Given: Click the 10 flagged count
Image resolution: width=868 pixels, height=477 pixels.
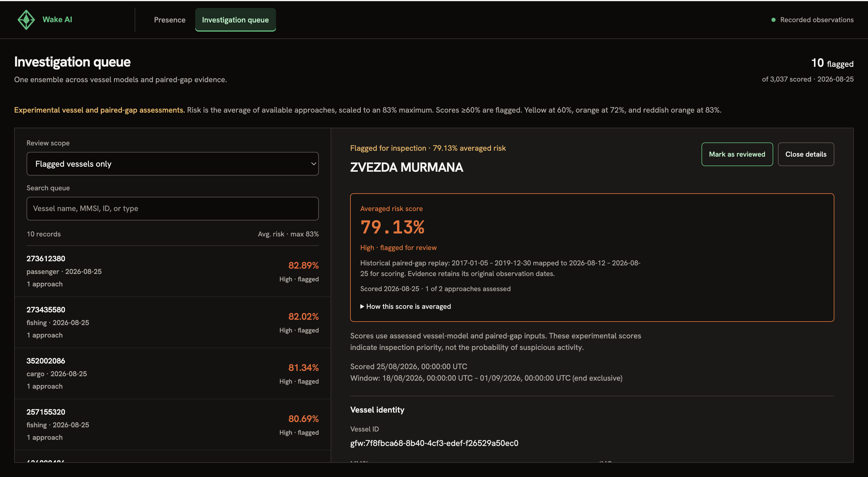Looking at the screenshot, I should 832,63.
